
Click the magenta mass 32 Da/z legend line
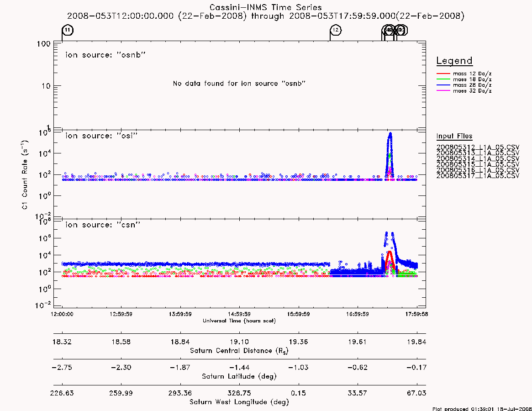tap(443, 91)
